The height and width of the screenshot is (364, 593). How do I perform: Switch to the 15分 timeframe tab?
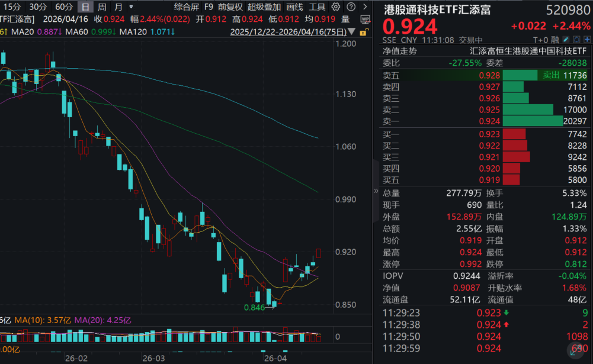coord(12,7)
